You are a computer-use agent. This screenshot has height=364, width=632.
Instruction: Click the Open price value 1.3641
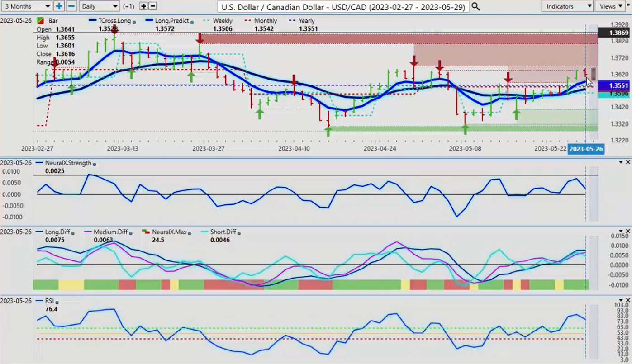(66, 29)
